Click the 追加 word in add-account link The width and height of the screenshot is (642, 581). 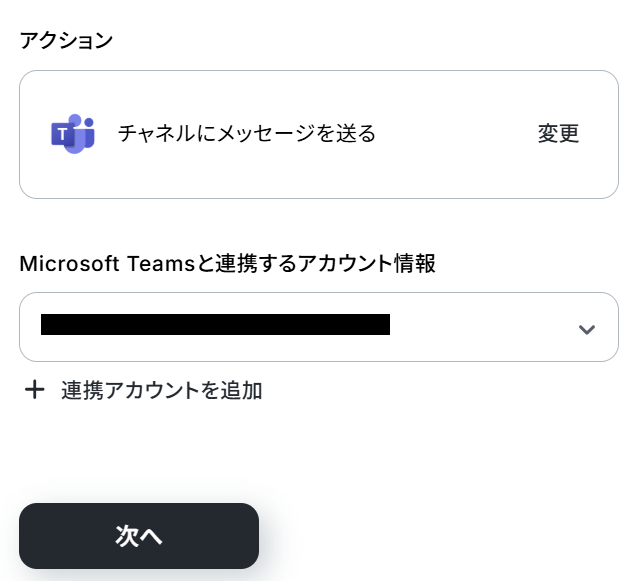coord(243,390)
